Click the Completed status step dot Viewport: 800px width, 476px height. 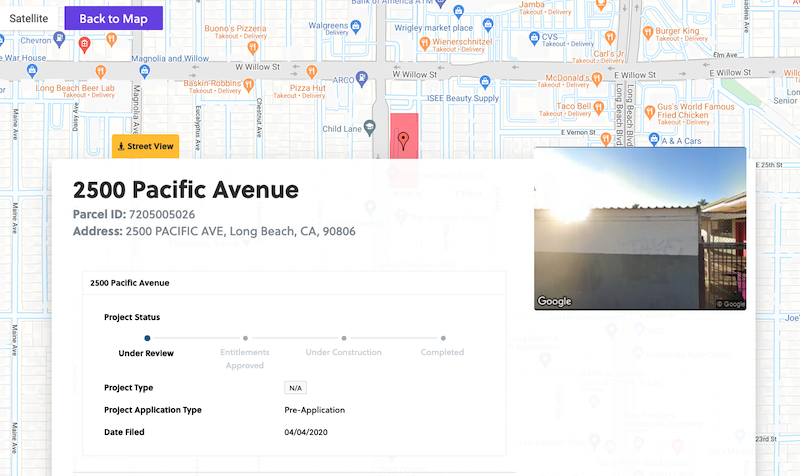(x=443, y=338)
